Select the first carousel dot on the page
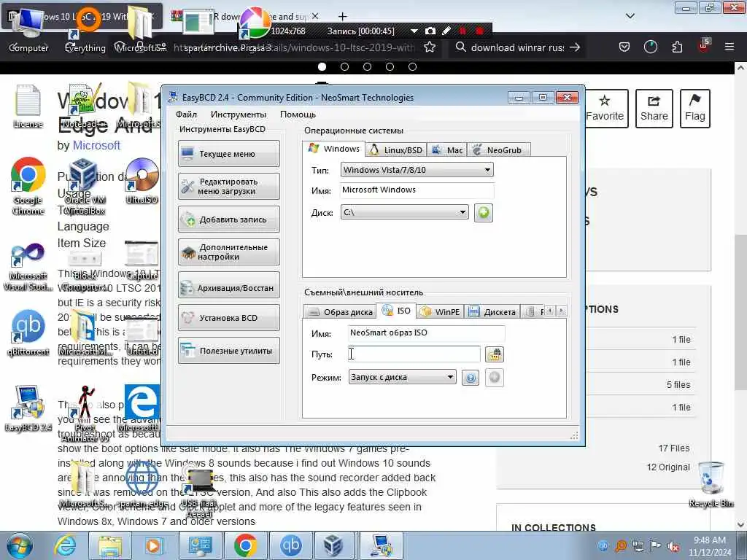 coord(322,66)
